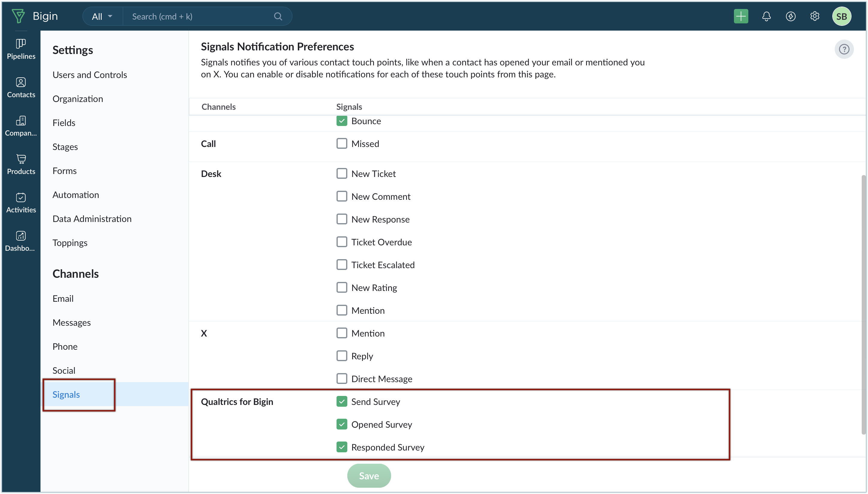Open the settings gear icon

(815, 16)
